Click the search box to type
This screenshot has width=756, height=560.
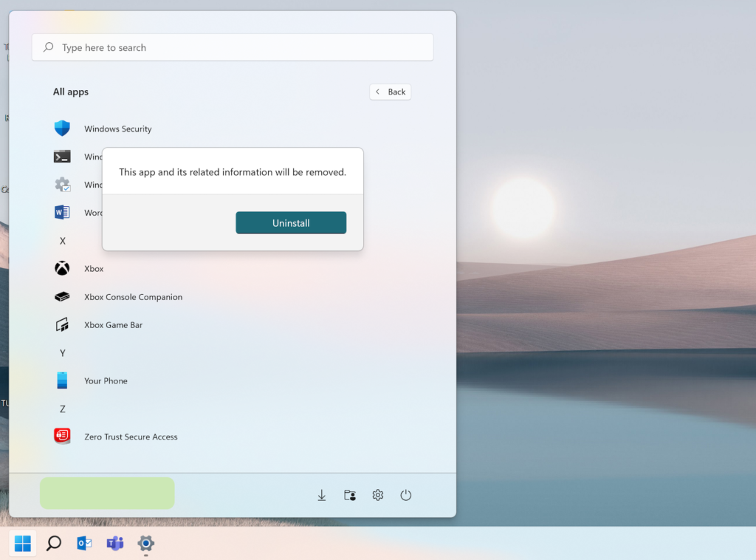pyautogui.click(x=233, y=47)
